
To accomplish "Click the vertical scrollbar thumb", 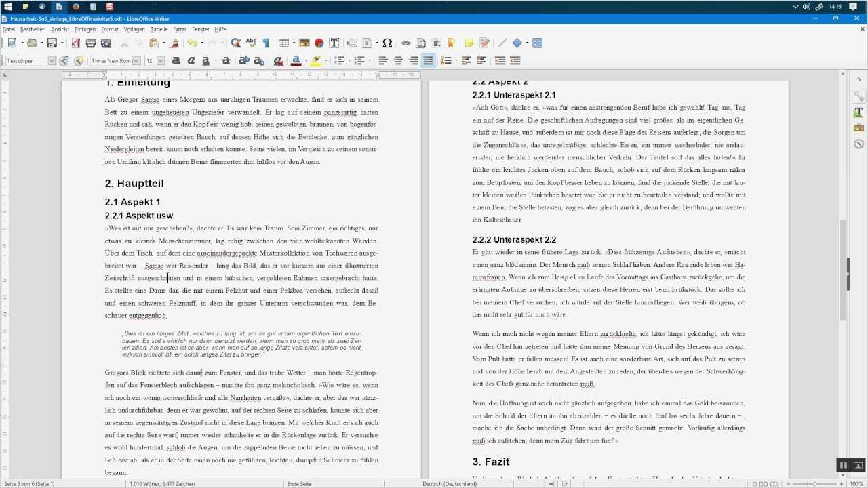I will 843,270.
